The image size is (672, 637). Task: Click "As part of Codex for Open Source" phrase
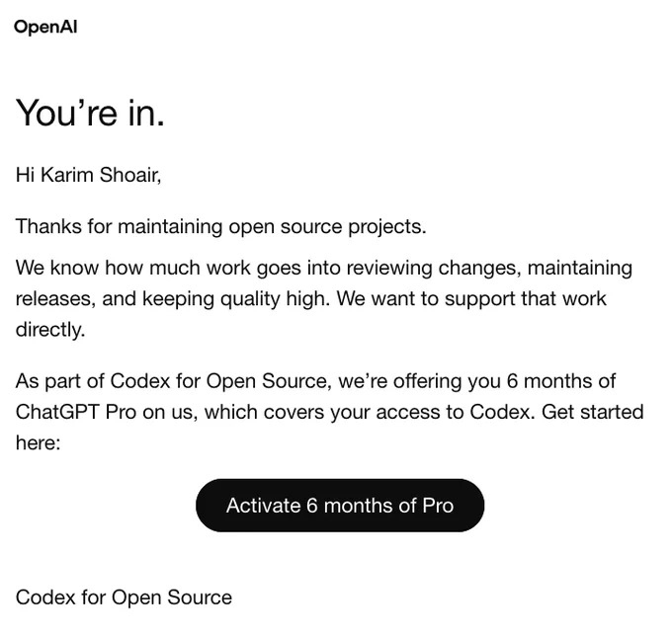point(173,381)
